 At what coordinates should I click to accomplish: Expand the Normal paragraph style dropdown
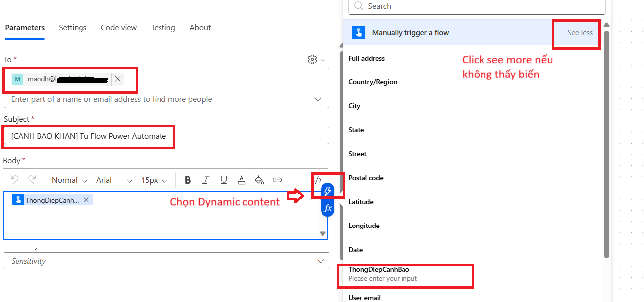70,180
